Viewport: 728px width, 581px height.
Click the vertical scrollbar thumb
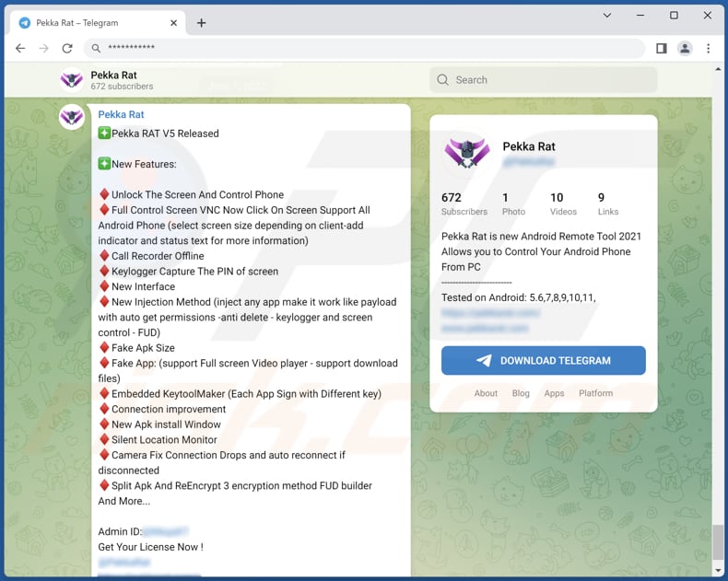pyautogui.click(x=718, y=542)
